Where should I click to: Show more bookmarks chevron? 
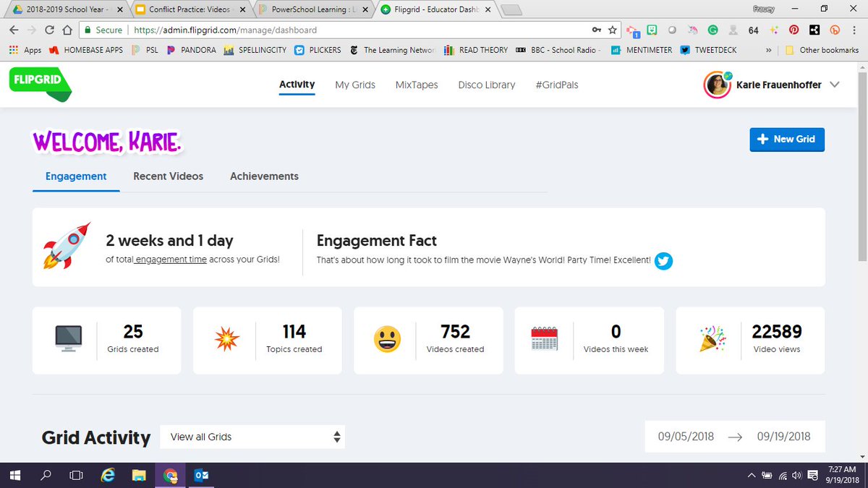coord(768,50)
